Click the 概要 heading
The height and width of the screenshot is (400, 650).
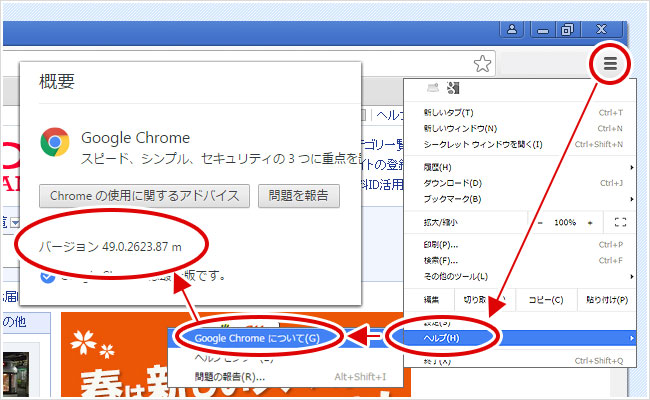coord(57,81)
